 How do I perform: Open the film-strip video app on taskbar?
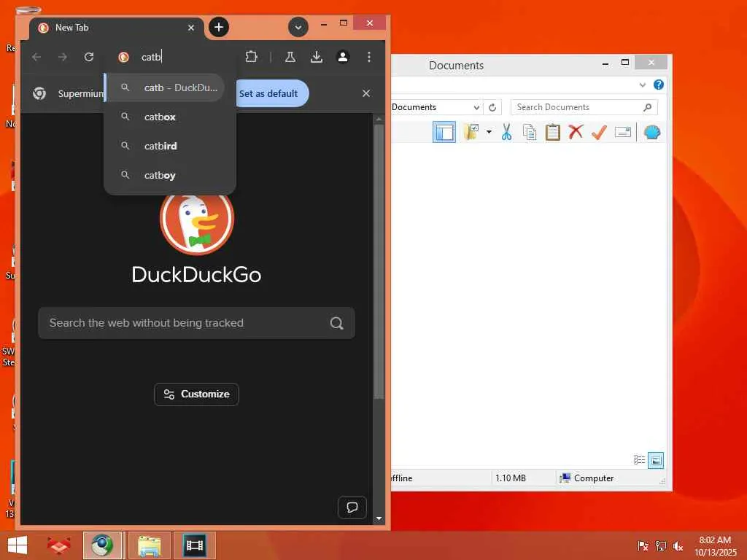(194, 545)
